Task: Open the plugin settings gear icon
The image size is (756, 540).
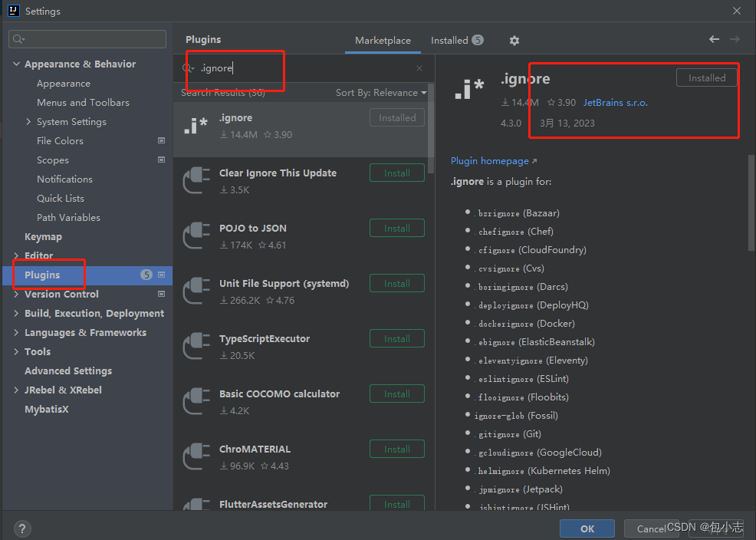Action: tap(514, 41)
